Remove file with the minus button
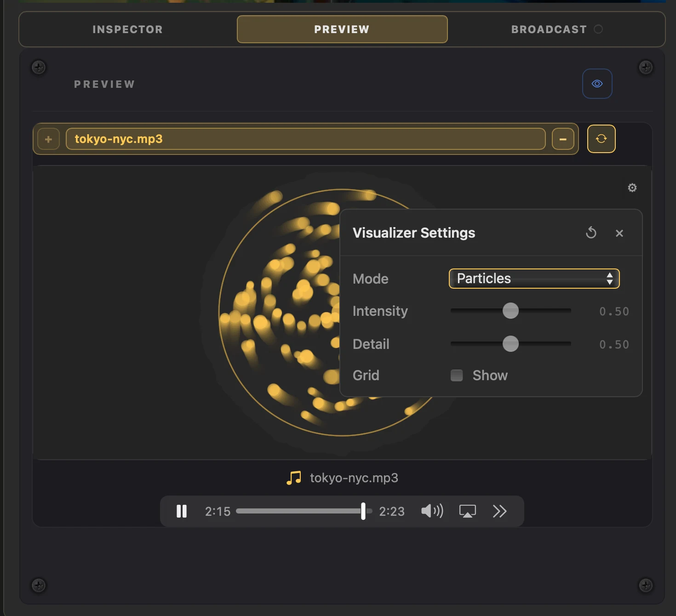The image size is (676, 616). click(563, 139)
